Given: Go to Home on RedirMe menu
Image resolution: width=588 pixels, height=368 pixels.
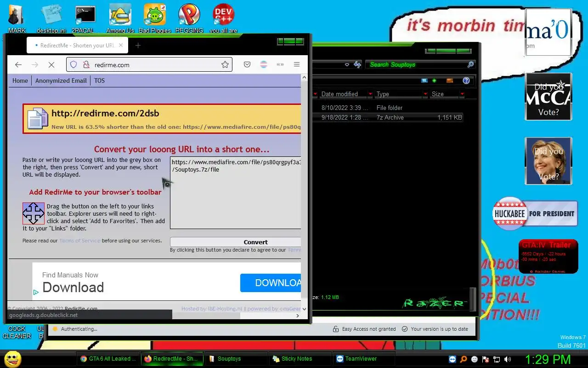Looking at the screenshot, I should coord(20,80).
